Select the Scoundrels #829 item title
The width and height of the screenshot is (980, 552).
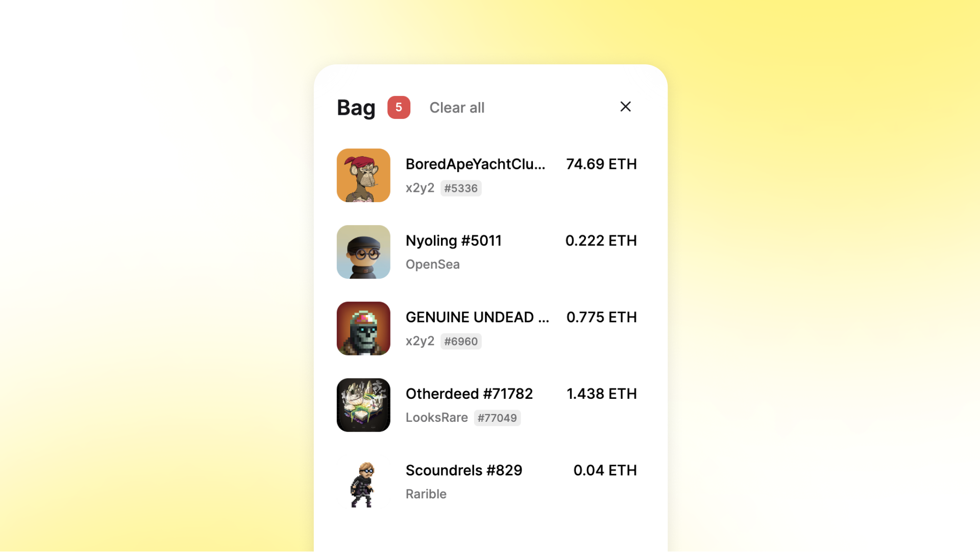(464, 470)
